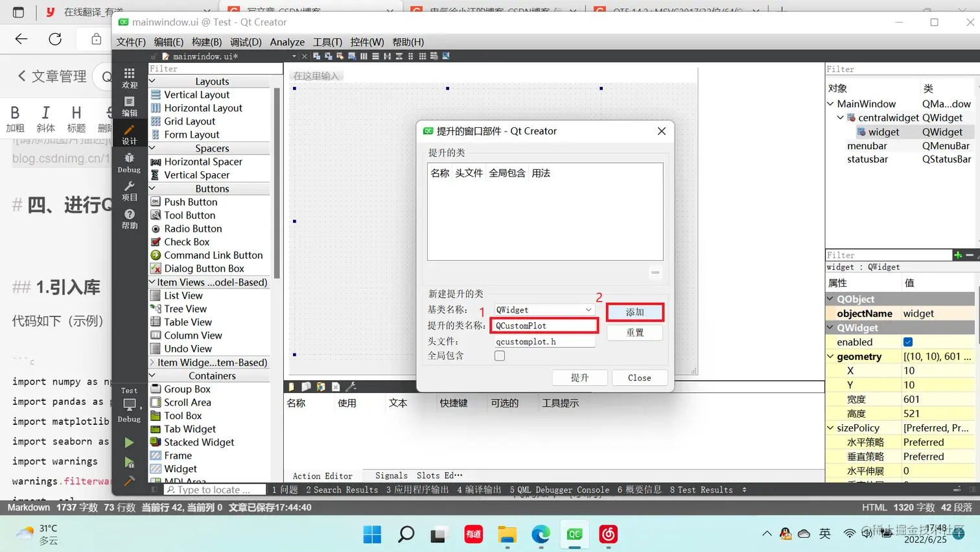Apply Lay Out in Grid toolbar icon

tap(422, 56)
